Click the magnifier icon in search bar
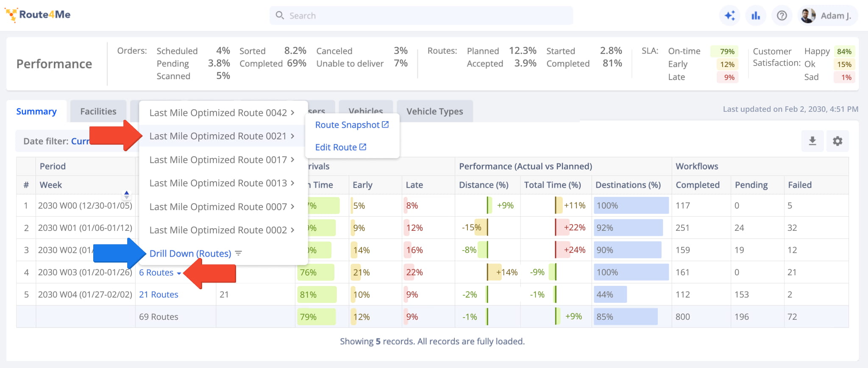Screen dimensions: 868x368 280,16
